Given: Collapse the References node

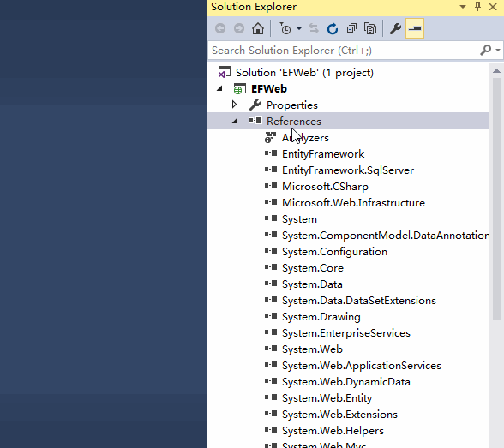Looking at the screenshot, I should point(235,121).
